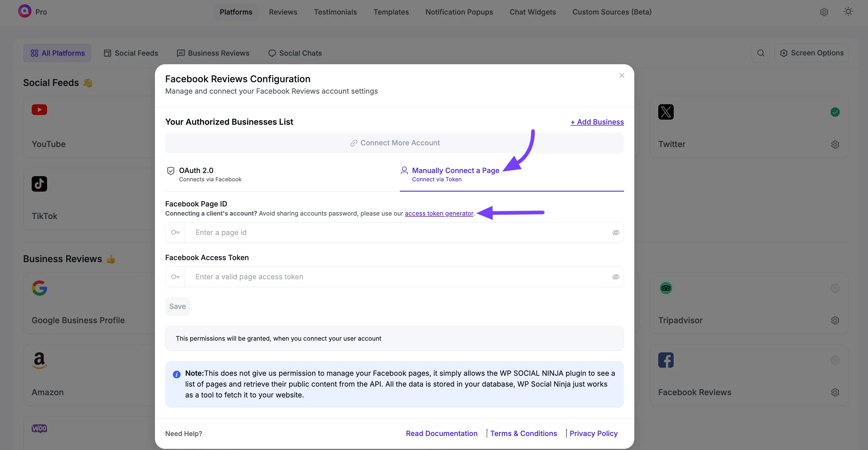Image resolution: width=868 pixels, height=450 pixels.
Task: Open the search icon near Screen Options
Action: coord(761,53)
